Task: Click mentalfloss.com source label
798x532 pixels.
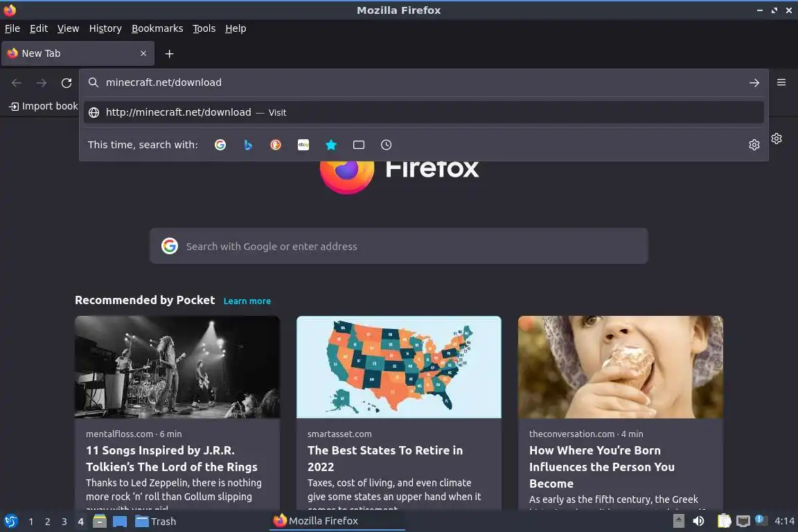Action: [x=119, y=434]
